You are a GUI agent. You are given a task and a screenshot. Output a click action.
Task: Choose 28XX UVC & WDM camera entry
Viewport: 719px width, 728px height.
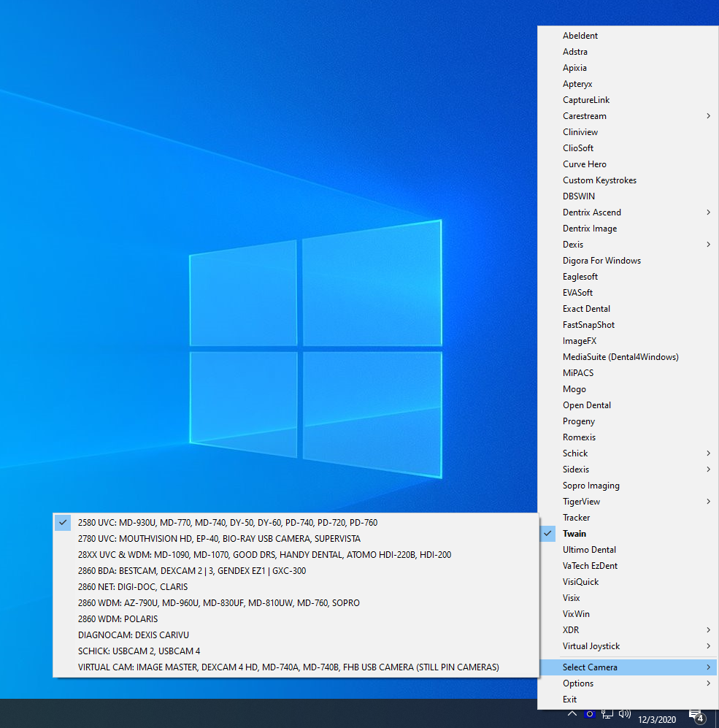click(296, 555)
